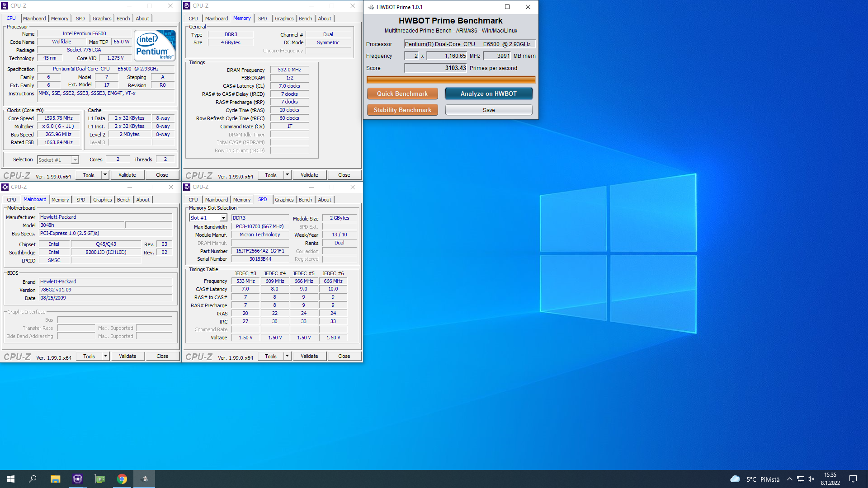Image resolution: width=868 pixels, height=488 pixels.
Task: Open Graphics tab in Mainboard window
Action: [x=102, y=200]
